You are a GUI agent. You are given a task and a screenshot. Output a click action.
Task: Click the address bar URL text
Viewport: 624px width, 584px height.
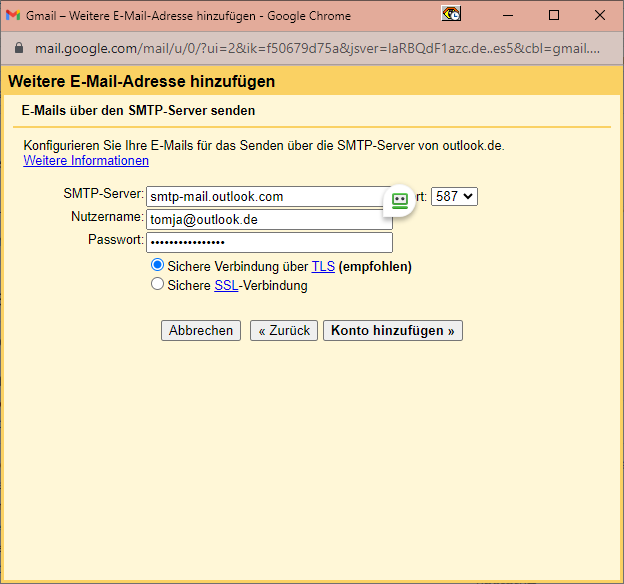point(317,49)
